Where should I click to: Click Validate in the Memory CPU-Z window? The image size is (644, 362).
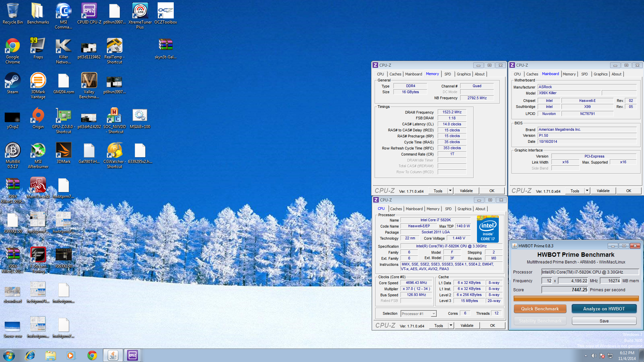pyautogui.click(x=466, y=191)
